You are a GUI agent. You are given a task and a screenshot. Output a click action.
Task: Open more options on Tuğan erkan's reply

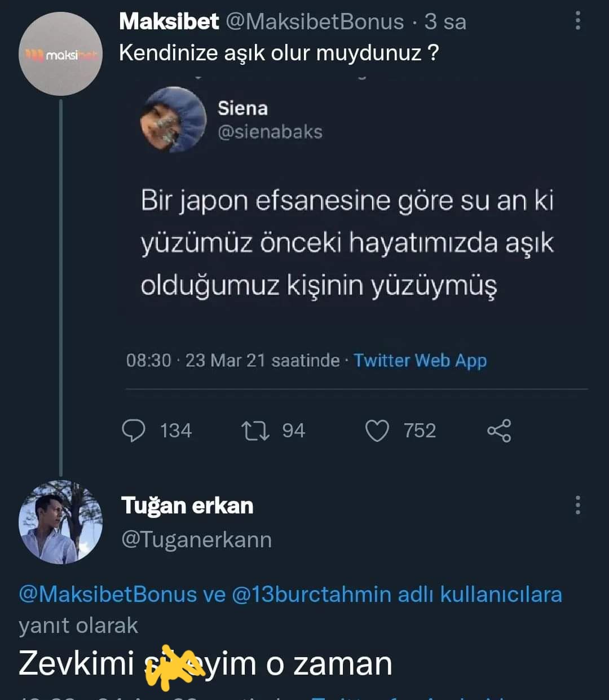[x=577, y=506]
